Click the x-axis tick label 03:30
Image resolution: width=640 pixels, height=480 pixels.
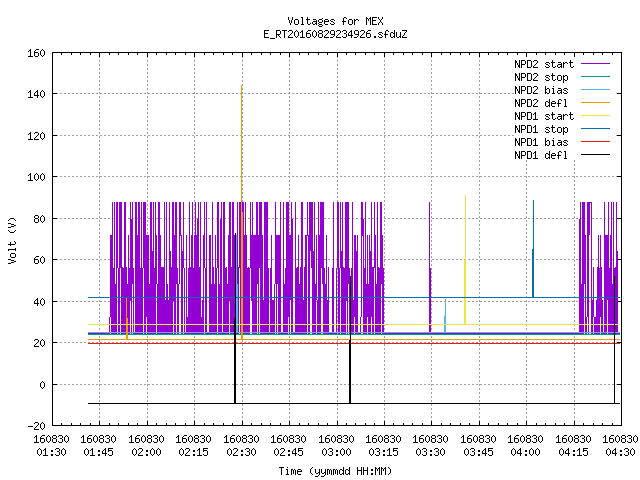tap(431, 452)
